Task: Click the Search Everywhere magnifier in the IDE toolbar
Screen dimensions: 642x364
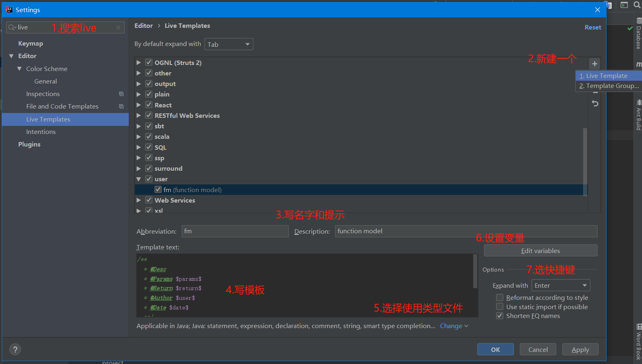Action: [637, 5]
